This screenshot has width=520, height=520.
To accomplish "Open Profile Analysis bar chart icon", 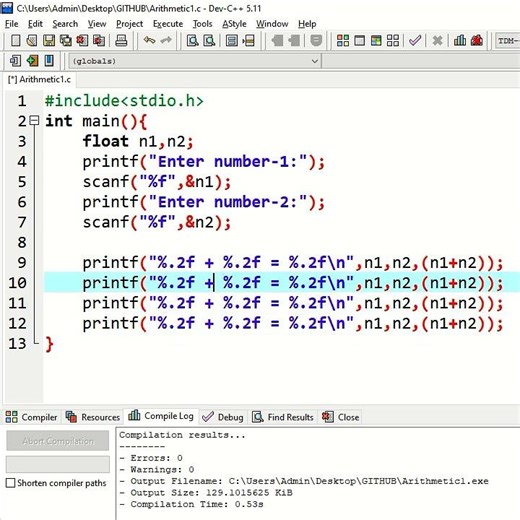I will [x=460, y=41].
